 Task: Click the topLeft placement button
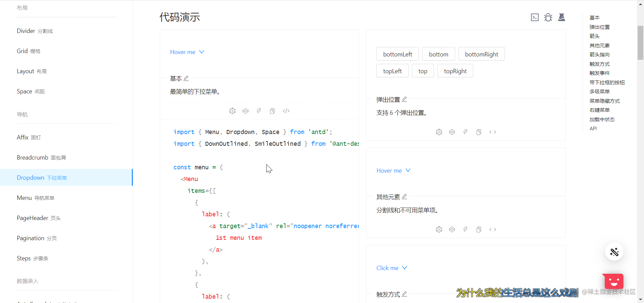click(392, 71)
